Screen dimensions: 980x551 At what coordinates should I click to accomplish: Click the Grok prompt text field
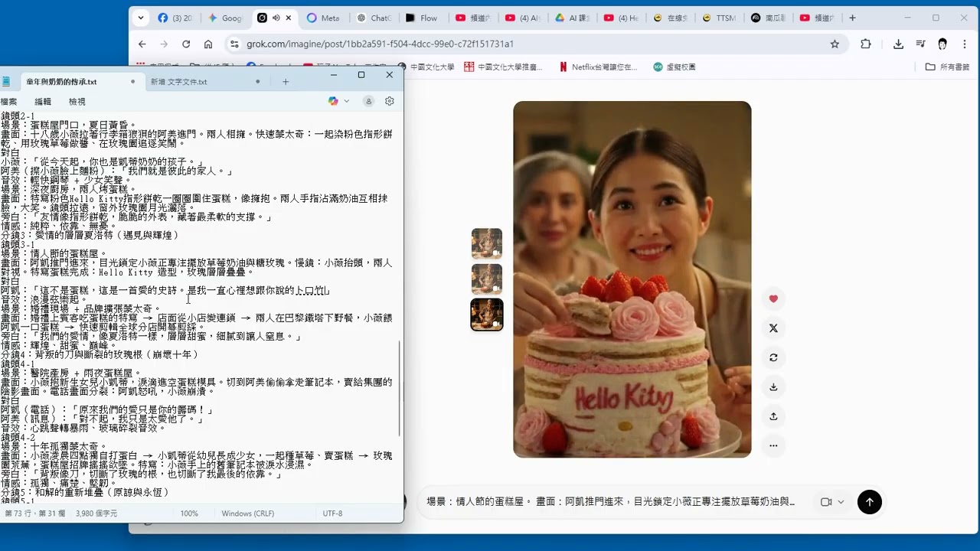(x=612, y=502)
